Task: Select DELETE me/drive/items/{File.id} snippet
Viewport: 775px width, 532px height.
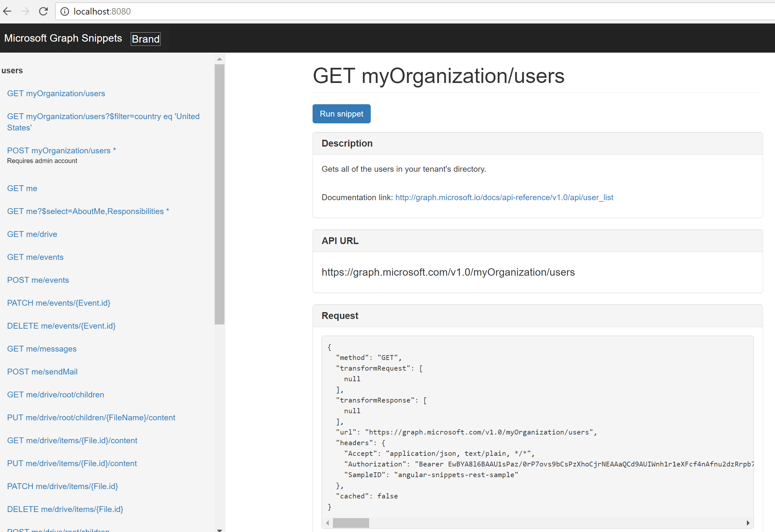Action: (x=65, y=509)
